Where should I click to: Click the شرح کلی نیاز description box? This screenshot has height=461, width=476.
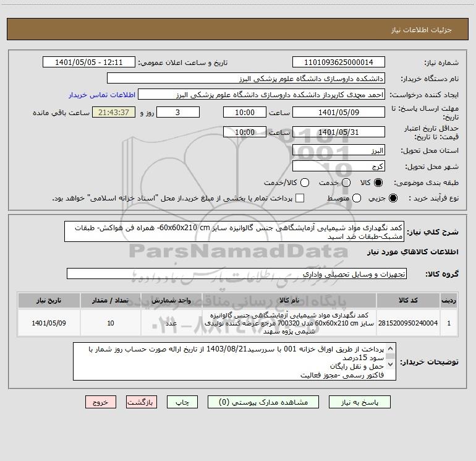click(234, 231)
